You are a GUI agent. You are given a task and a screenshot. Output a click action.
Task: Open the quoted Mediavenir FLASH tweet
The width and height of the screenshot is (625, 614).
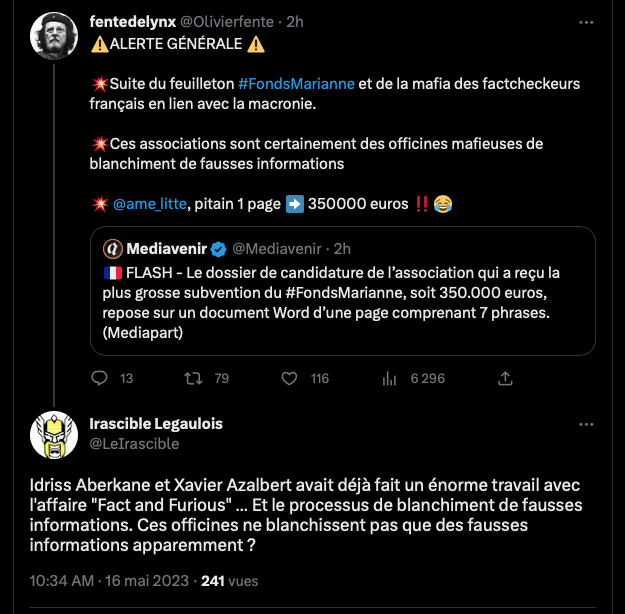[x=341, y=300]
